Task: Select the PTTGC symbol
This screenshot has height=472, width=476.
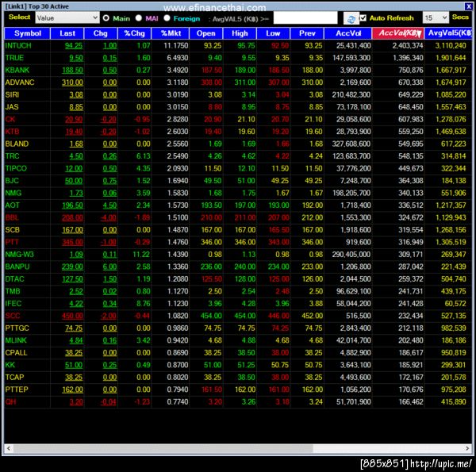Action: (x=17, y=328)
